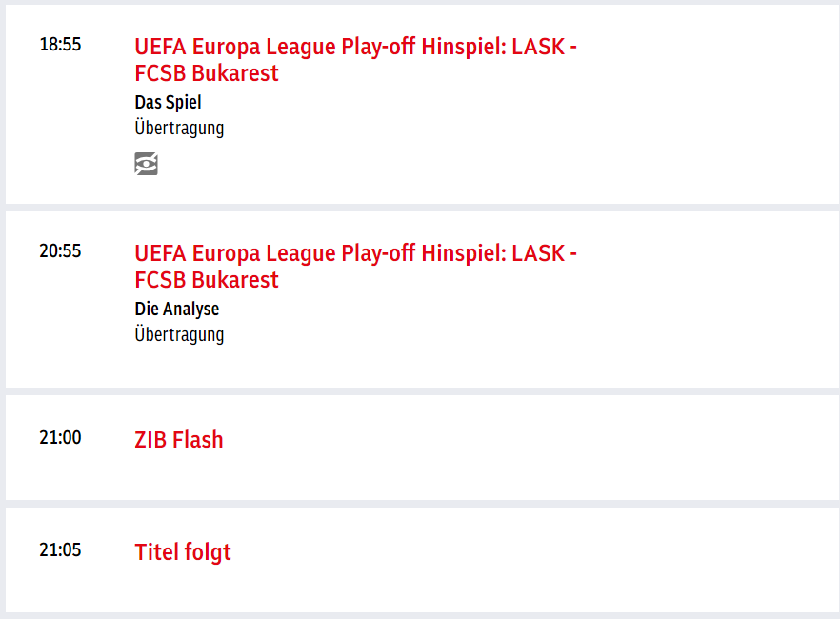Open the ZIB Flash program link
This screenshot has width=840, height=619.
tap(178, 440)
